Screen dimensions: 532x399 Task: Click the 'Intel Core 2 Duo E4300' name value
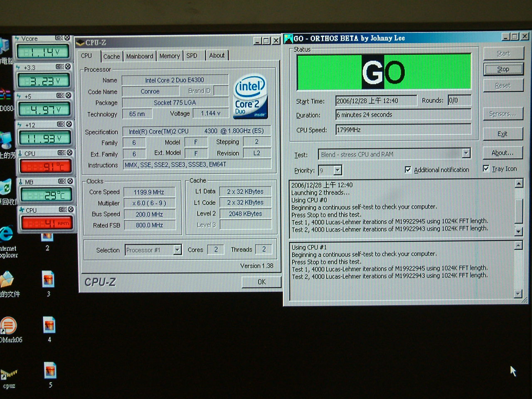point(175,80)
